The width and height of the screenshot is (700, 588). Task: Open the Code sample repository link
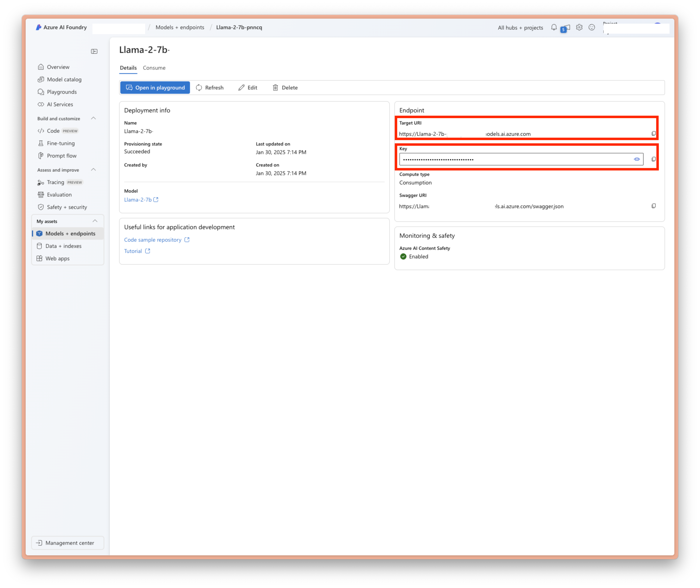pos(157,240)
